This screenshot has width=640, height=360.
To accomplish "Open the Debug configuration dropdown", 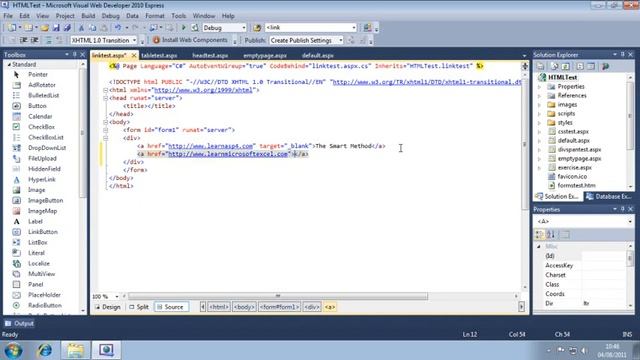I will [x=244, y=28].
